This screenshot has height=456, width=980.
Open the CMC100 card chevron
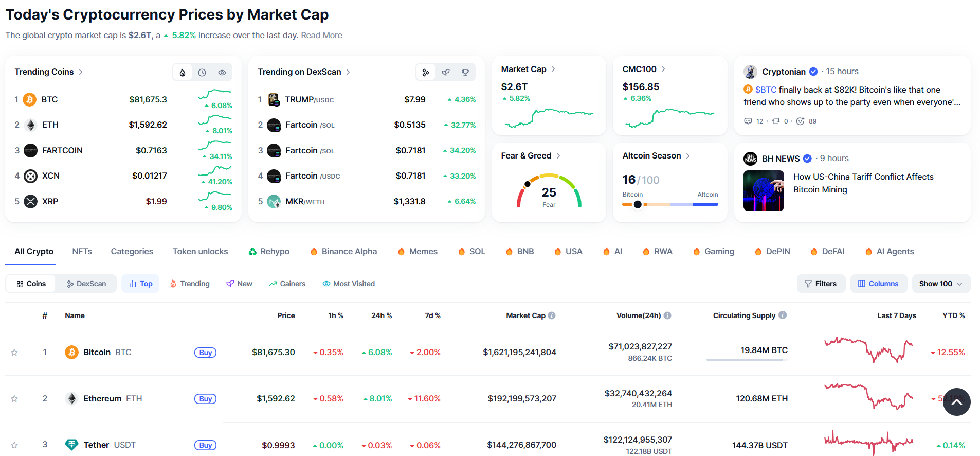(x=663, y=69)
